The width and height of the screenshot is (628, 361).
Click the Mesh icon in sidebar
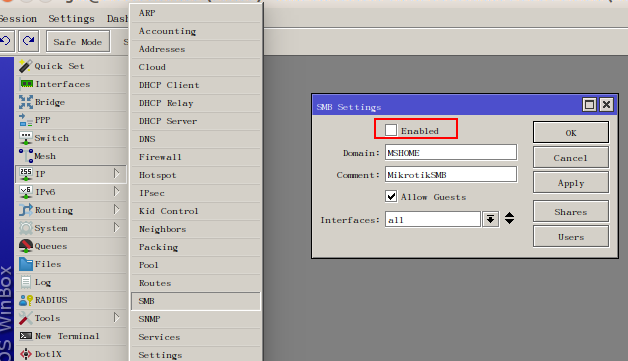pos(26,156)
